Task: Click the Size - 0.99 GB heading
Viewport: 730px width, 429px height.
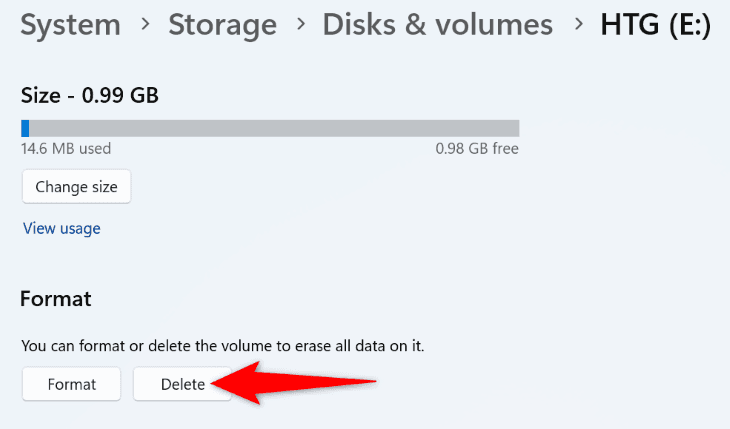Action: pyautogui.click(x=89, y=95)
